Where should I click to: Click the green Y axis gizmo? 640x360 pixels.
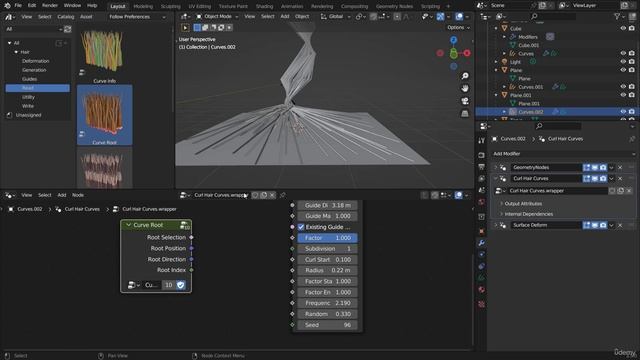pyautogui.click(x=453, y=53)
